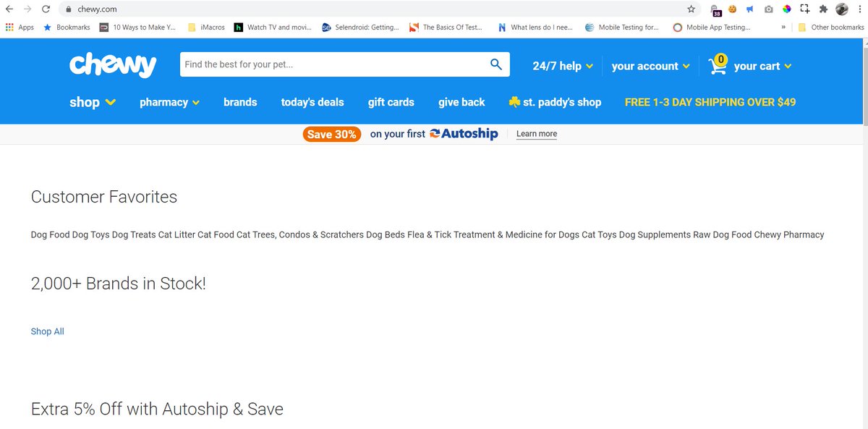Image resolution: width=868 pixels, height=429 pixels.
Task: Go back using the browser back arrow
Action: pyautogui.click(x=9, y=9)
